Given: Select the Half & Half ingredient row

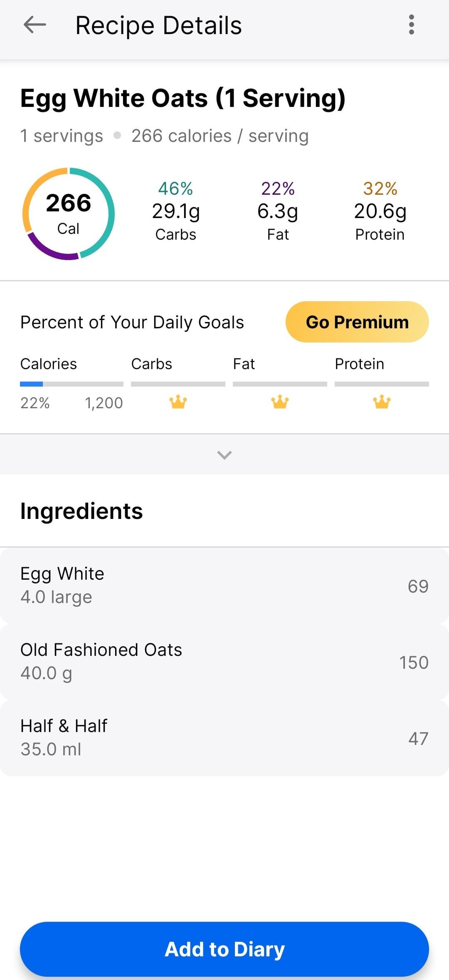Looking at the screenshot, I should click(x=224, y=738).
